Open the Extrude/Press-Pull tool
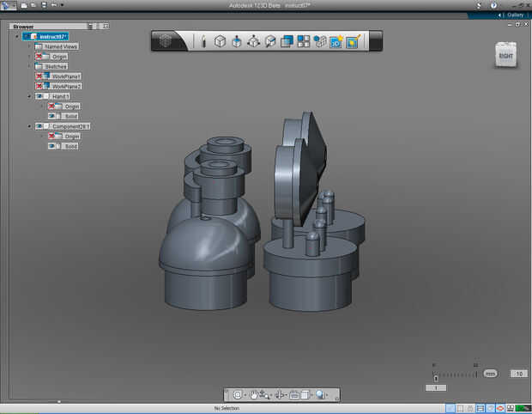Screen dimensions: 532x414 pyautogui.click(x=237, y=40)
